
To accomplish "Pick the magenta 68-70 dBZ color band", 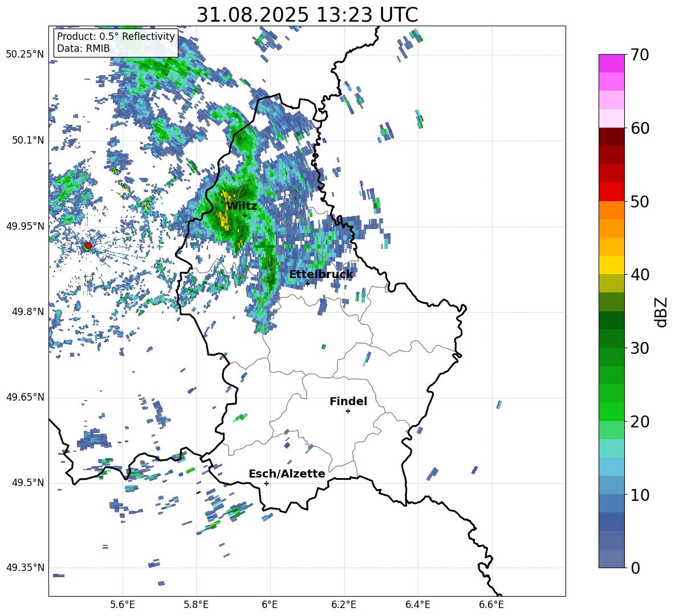I will coord(611,64).
